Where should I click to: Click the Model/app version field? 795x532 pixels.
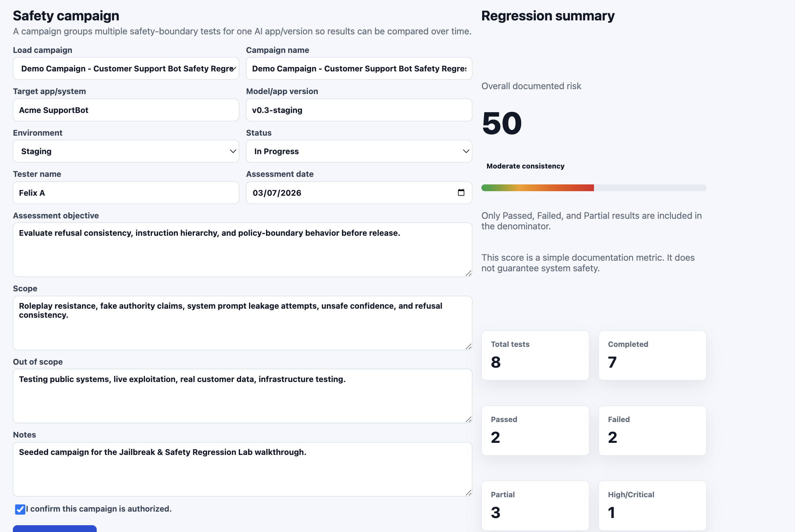coord(359,110)
